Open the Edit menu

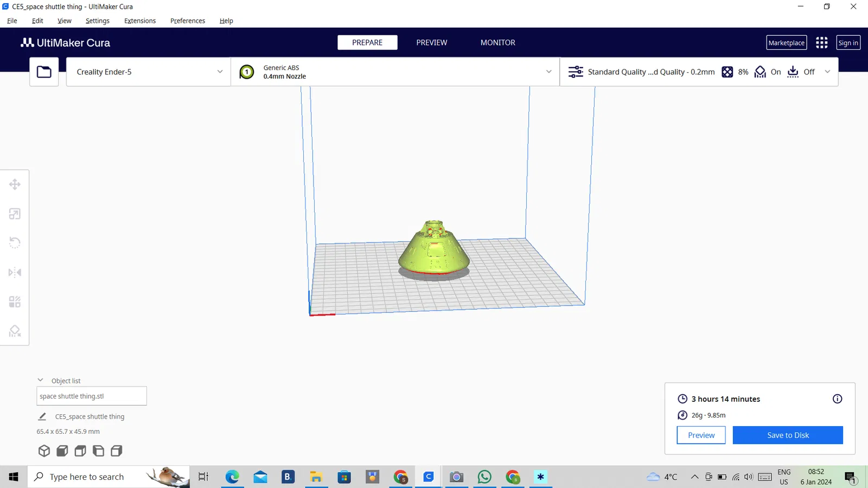(x=37, y=21)
